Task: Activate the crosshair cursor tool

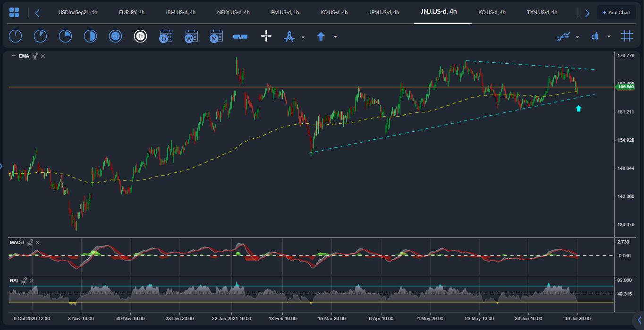Action: point(266,36)
